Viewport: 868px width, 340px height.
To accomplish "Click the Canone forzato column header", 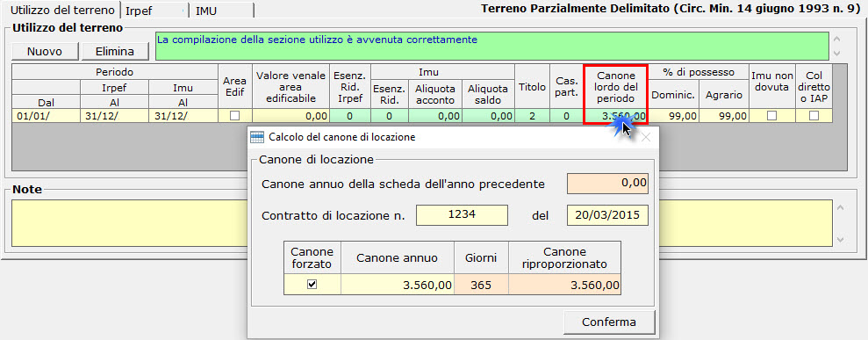I will [312, 257].
